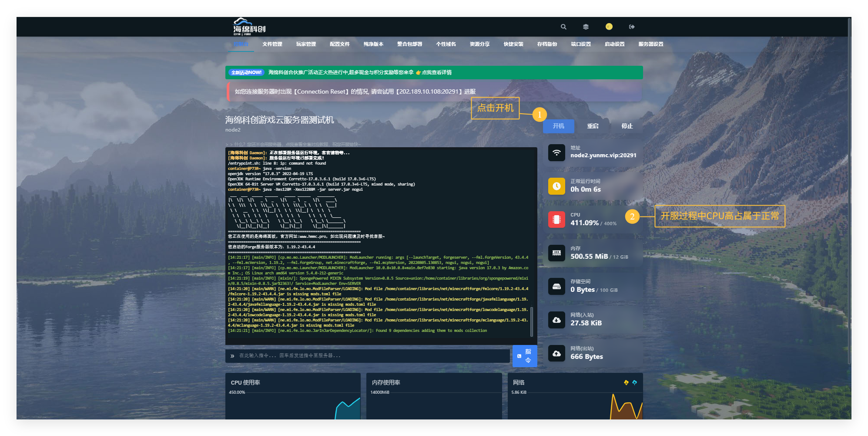Image resolution: width=868 pixels, height=436 pixels.
Task: Click the search magnifier icon in header
Action: 563,27
